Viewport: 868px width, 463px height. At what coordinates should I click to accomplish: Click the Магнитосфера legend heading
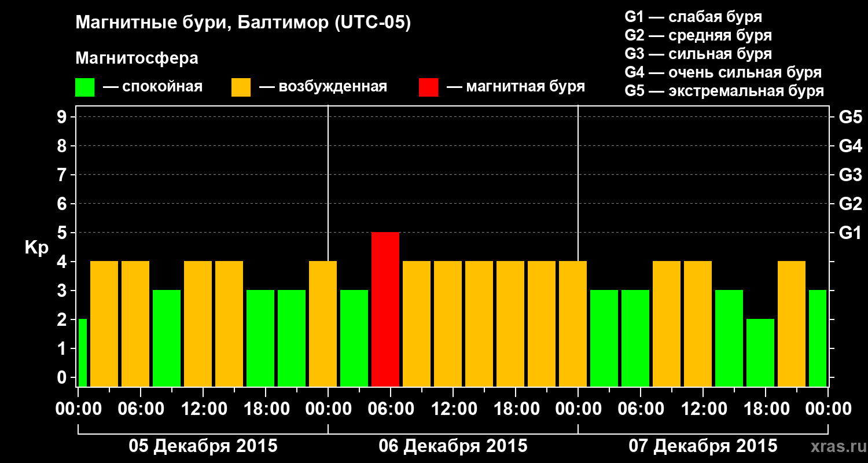coord(137,58)
